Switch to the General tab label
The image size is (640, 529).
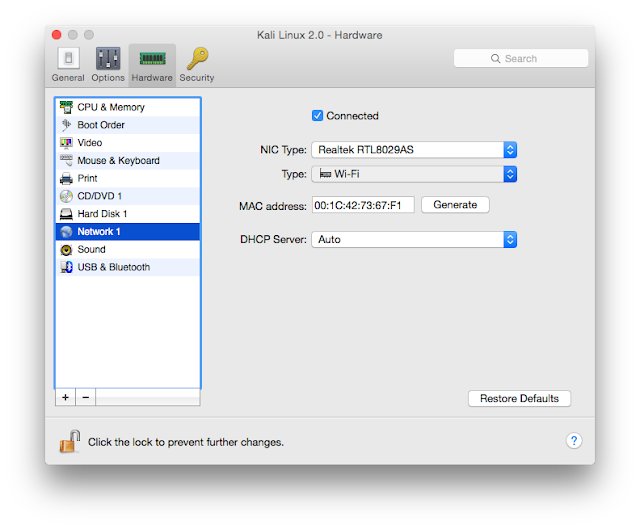68,78
